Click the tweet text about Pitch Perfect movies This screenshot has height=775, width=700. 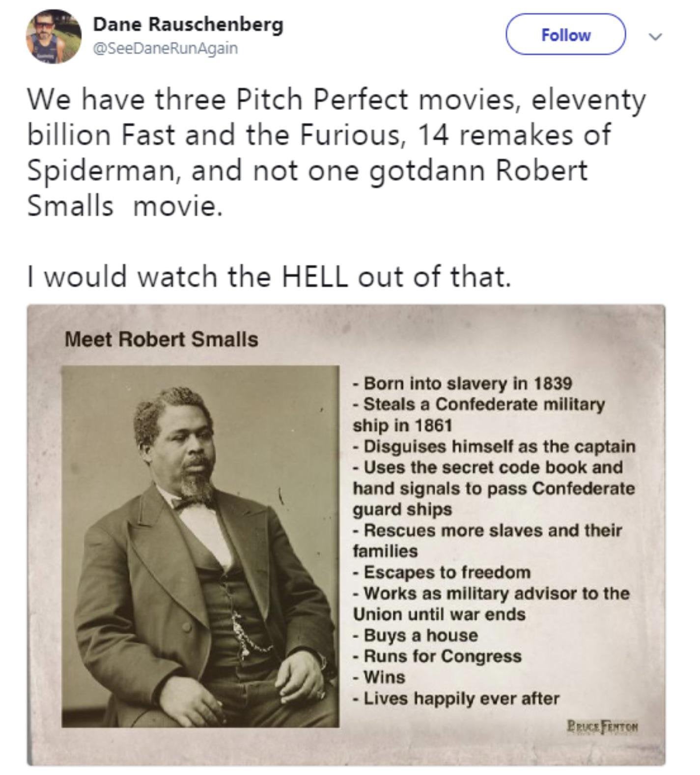click(336, 152)
